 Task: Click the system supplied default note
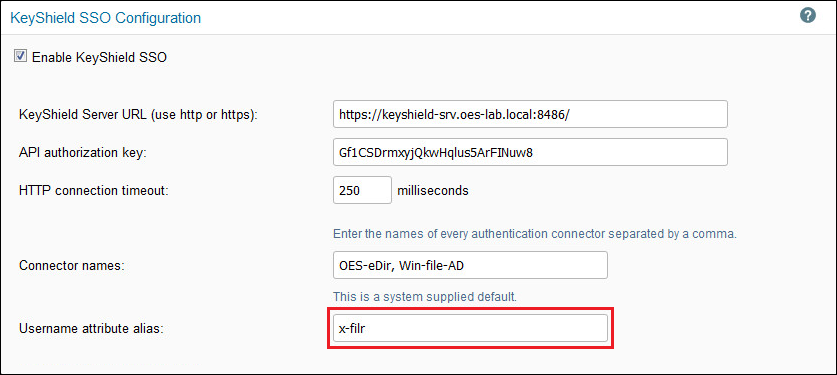(425, 297)
